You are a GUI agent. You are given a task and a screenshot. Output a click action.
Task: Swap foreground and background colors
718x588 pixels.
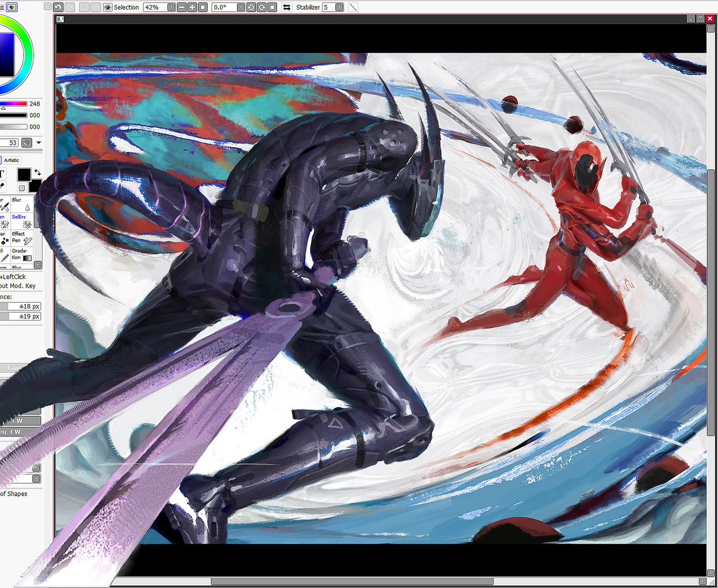click(38, 172)
